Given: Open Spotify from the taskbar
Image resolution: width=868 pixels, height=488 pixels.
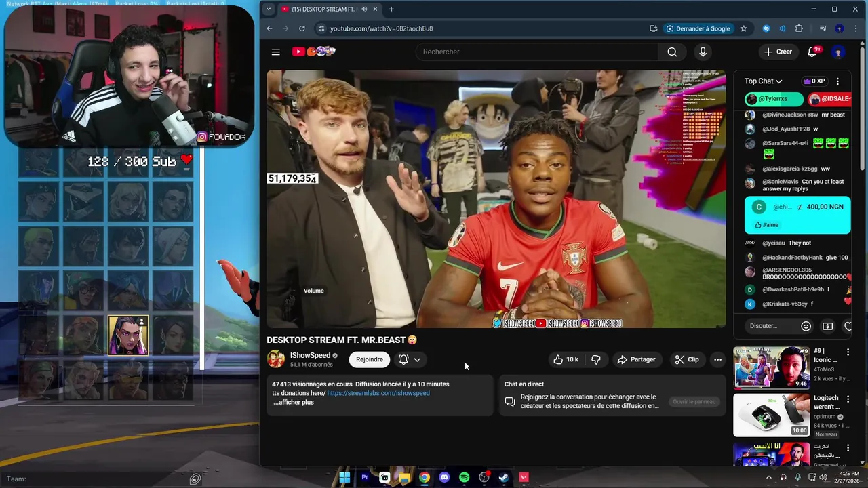Looking at the screenshot, I should pos(464,477).
